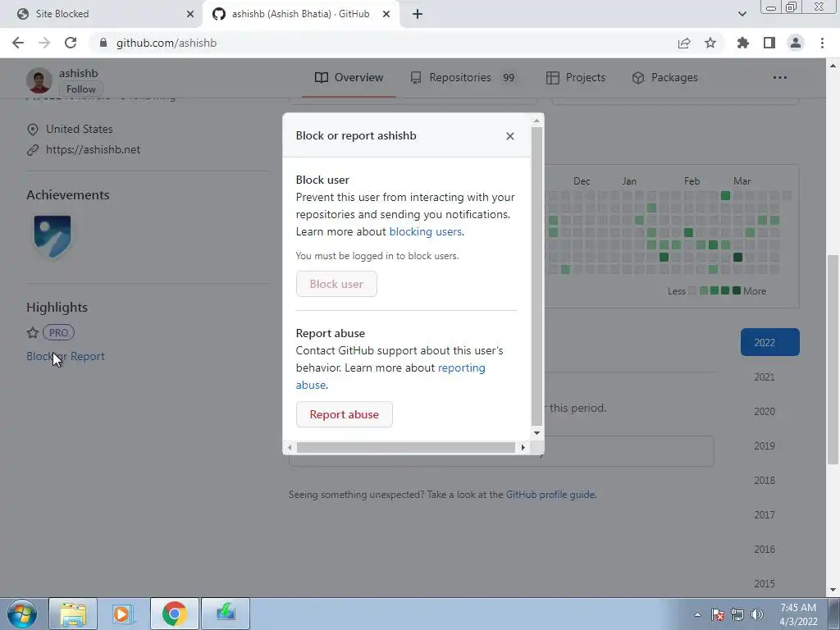Click the lock icon in address bar

103,43
